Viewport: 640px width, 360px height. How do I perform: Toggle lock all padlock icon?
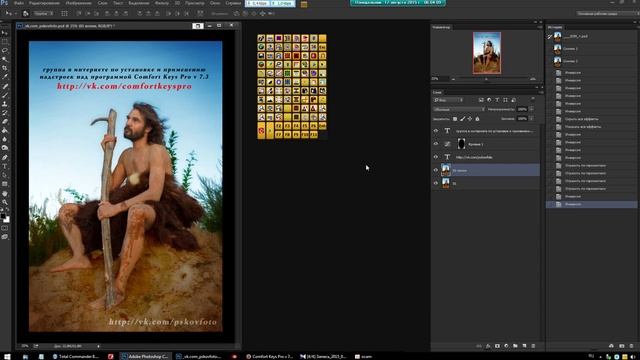[477, 119]
